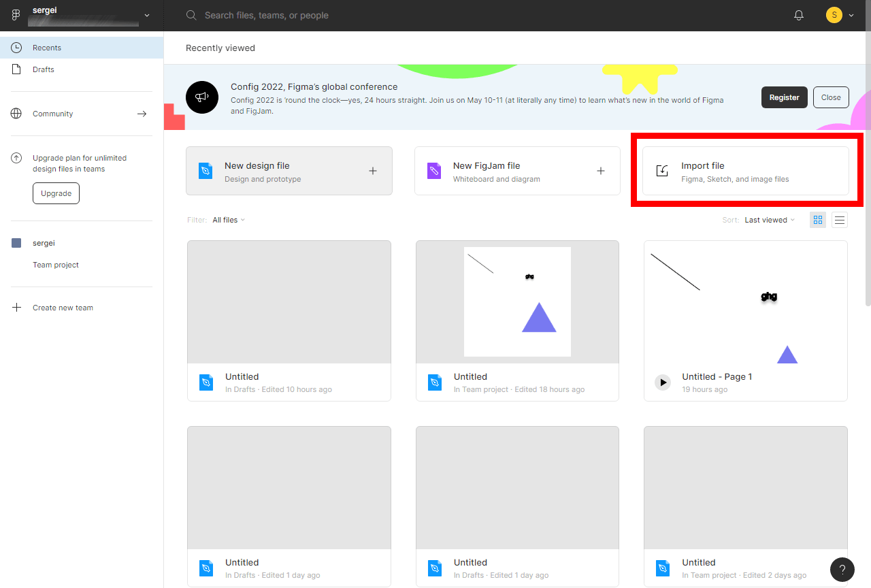
Task: Select the sergei team in sidebar
Action: tap(82, 243)
